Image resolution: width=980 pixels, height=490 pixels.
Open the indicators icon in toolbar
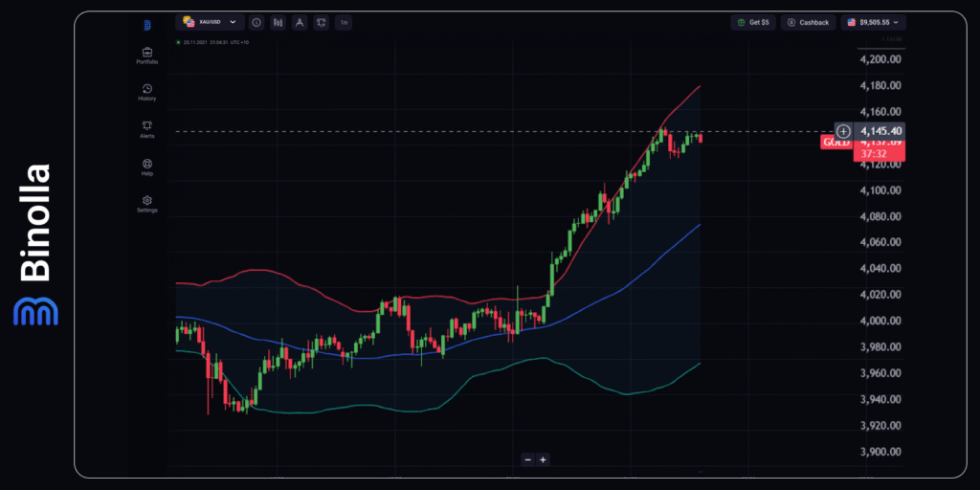point(322,23)
